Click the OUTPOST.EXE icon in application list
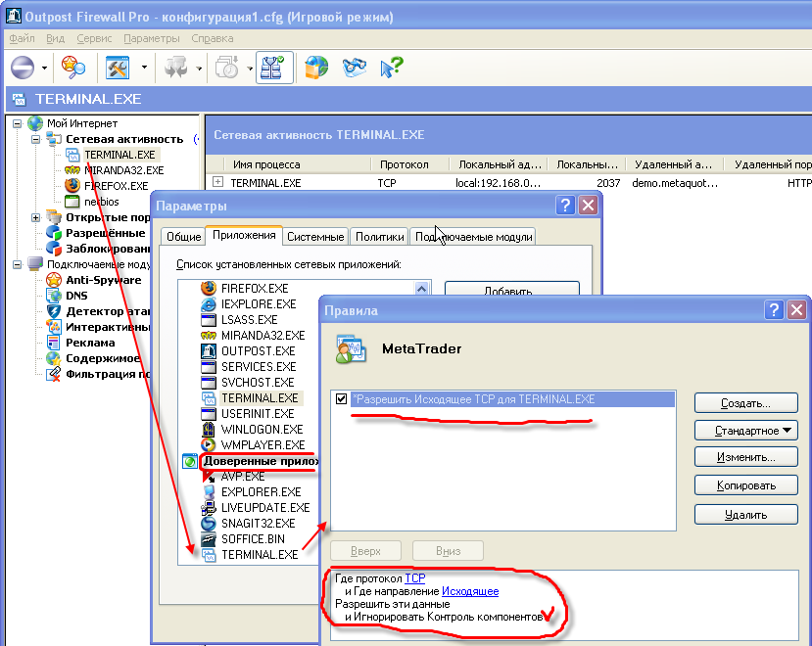This screenshot has width=812, height=646. (209, 351)
